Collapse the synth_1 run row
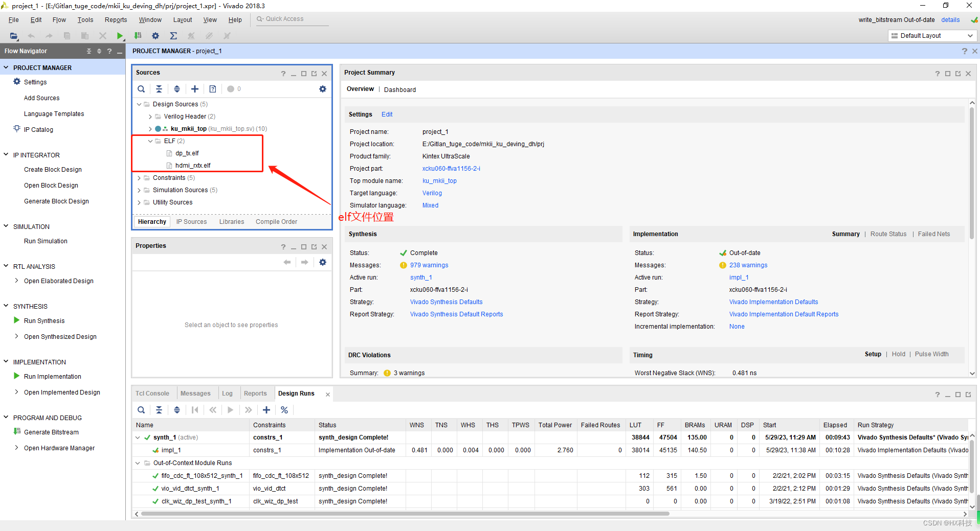Viewport: 980px width, 531px height. click(x=138, y=437)
